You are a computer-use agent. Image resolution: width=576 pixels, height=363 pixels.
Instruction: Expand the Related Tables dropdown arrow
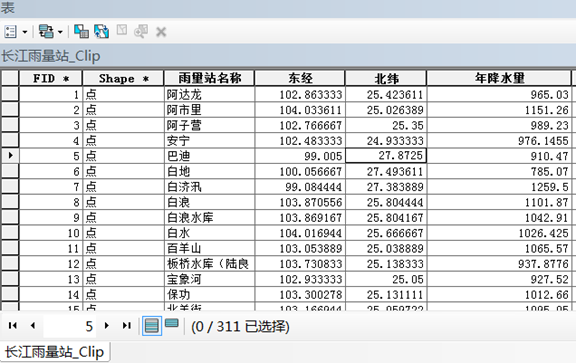click(x=60, y=32)
